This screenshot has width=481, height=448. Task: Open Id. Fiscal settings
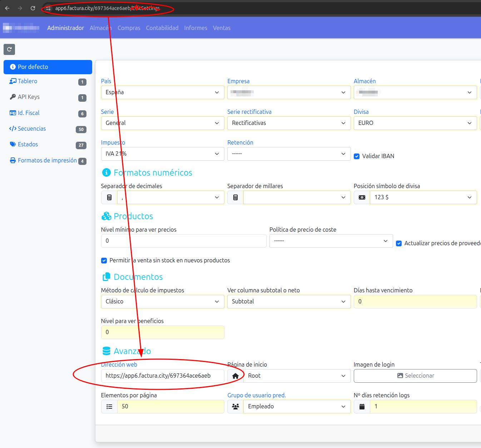click(x=29, y=113)
